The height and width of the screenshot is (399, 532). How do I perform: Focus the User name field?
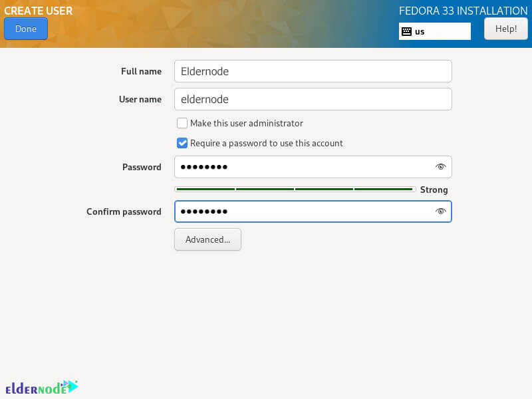pos(313,99)
